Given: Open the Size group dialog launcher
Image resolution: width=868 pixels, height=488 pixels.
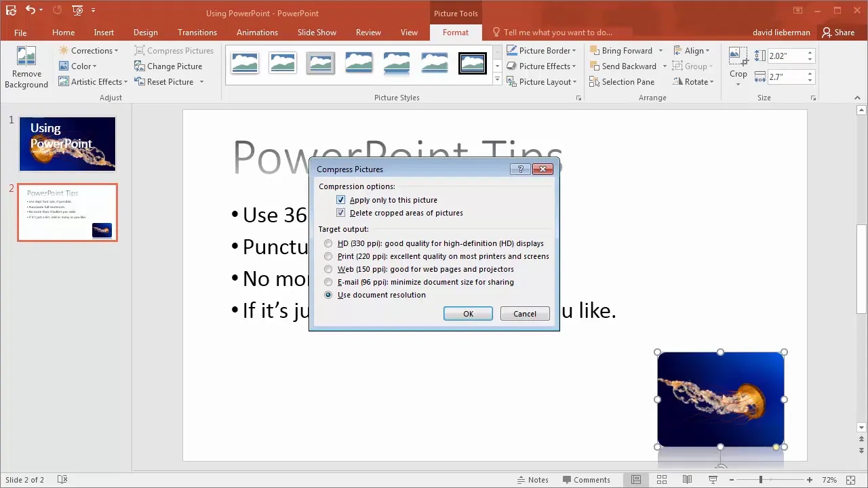Looking at the screenshot, I should 814,98.
